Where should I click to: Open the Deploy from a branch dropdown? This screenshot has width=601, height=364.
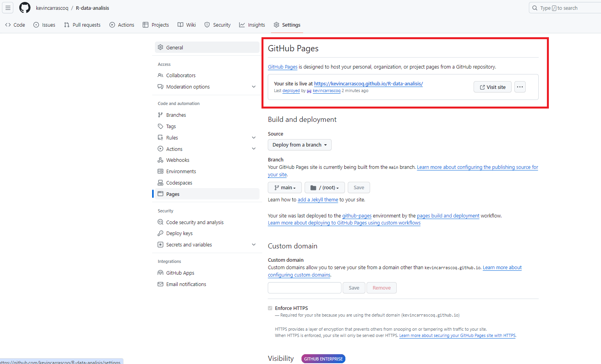point(300,145)
